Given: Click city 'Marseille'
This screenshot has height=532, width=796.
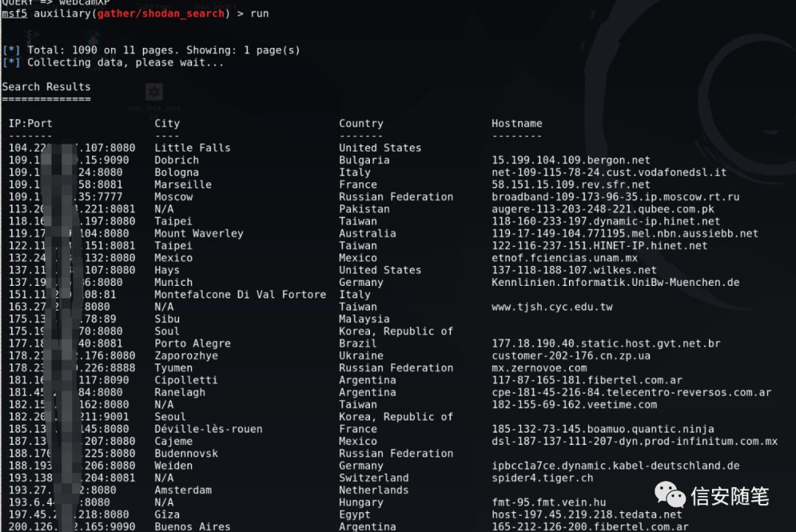Looking at the screenshot, I should [183, 184].
